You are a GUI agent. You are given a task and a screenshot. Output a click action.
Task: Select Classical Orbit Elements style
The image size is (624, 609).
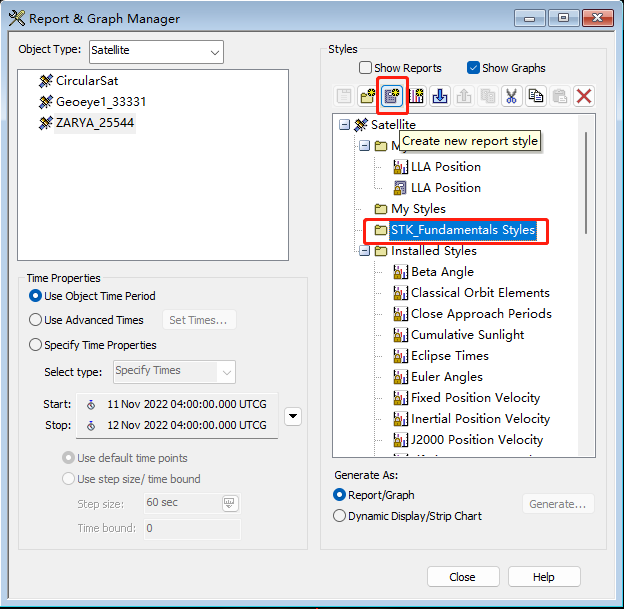pos(479,293)
